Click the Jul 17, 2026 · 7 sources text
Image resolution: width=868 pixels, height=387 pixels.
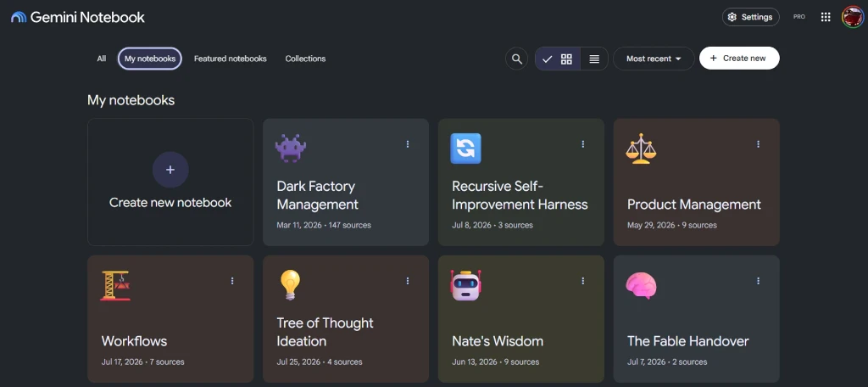tap(142, 362)
